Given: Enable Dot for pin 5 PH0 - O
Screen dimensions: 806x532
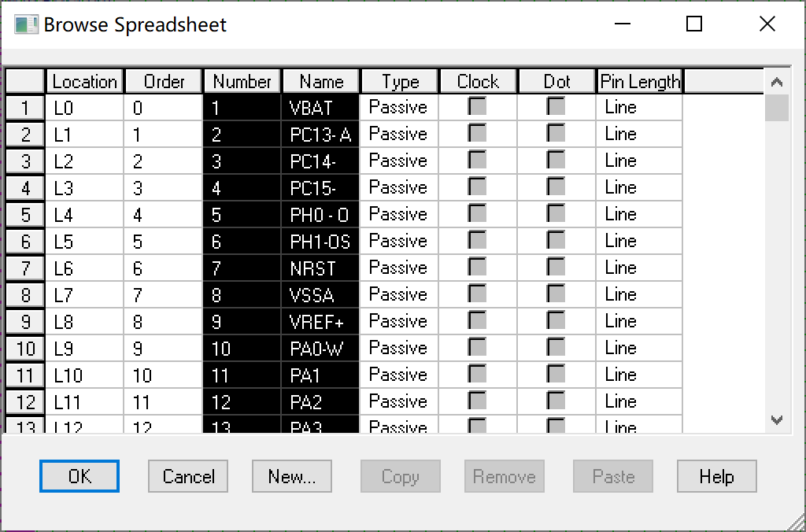Looking at the screenshot, I should tap(556, 213).
